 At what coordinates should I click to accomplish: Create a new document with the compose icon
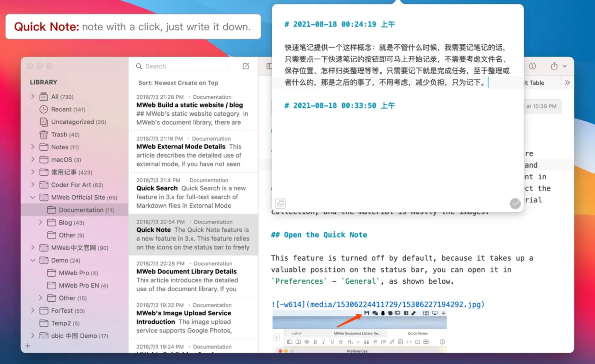[246, 66]
